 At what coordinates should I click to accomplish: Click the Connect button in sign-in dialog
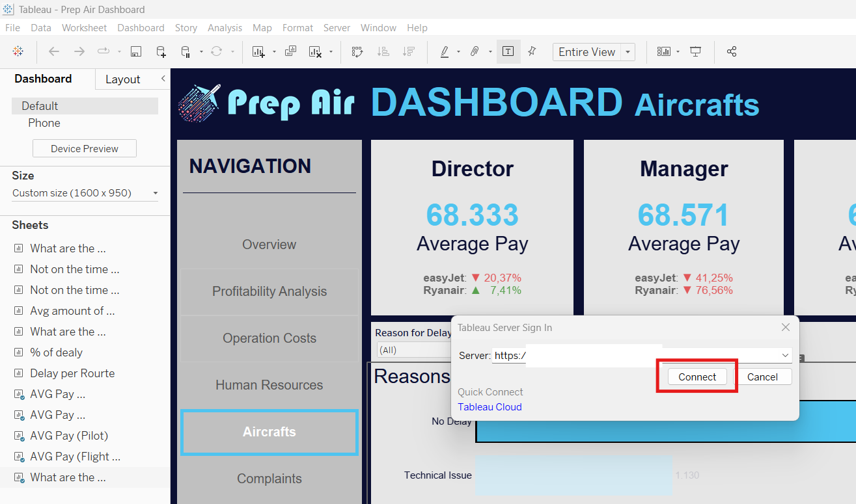click(697, 377)
